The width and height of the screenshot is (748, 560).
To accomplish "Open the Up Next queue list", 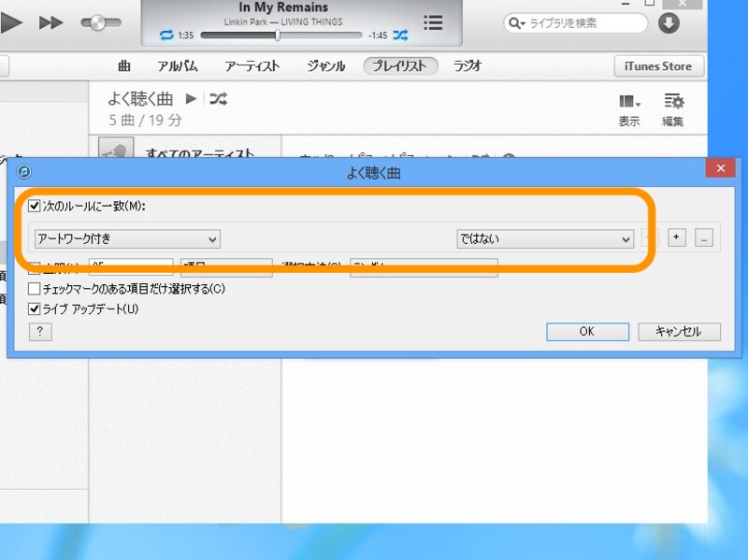I will pyautogui.click(x=433, y=22).
